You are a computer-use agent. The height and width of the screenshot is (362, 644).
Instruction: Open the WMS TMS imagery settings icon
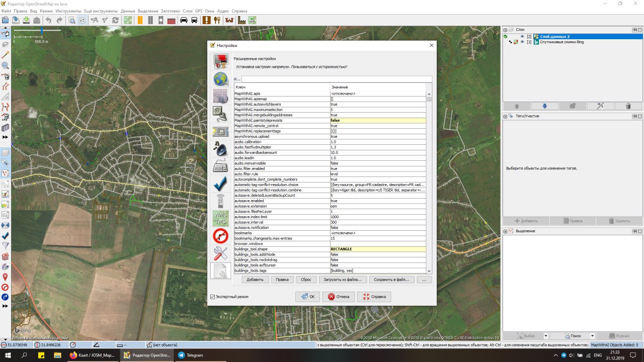point(220,218)
